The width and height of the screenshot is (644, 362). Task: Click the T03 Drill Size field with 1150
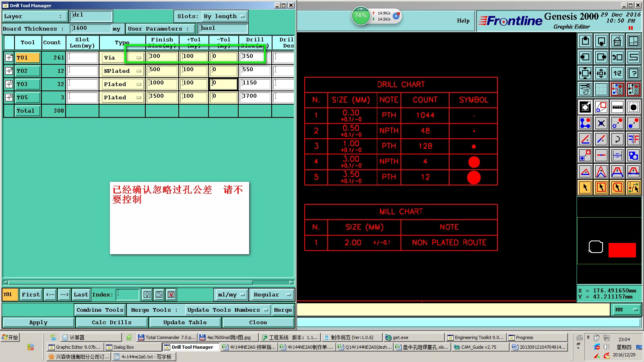[x=255, y=84]
